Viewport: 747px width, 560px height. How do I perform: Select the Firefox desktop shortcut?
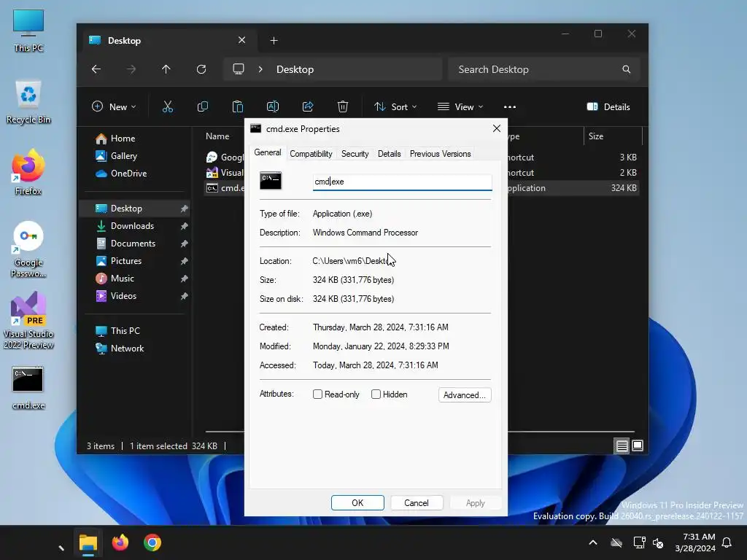point(28,173)
